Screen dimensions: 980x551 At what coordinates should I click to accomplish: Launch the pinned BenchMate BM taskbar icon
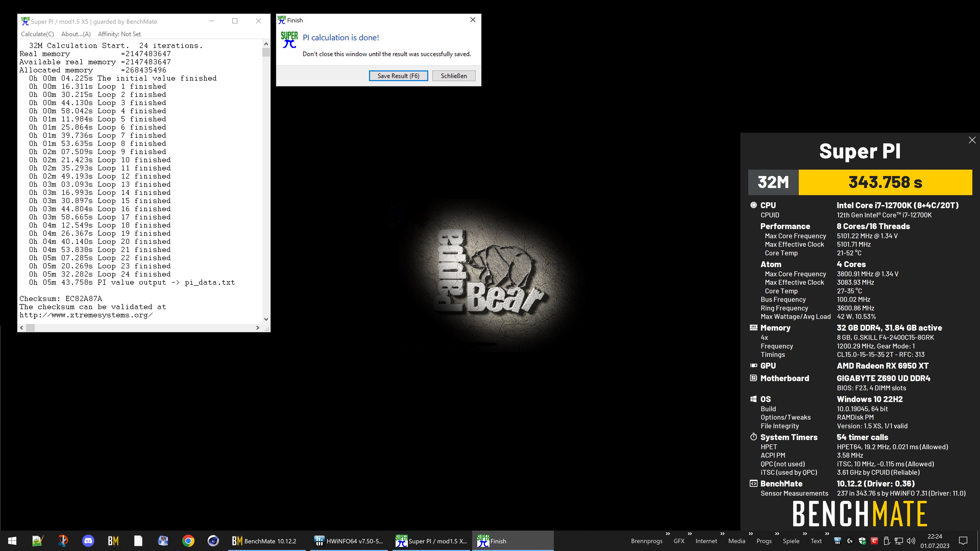(113, 541)
